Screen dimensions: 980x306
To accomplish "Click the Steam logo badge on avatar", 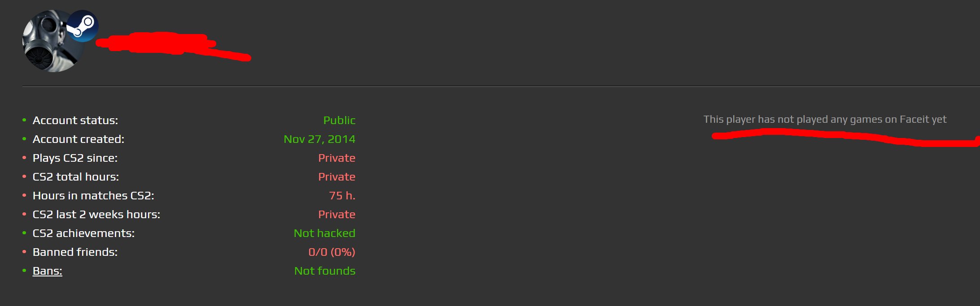I will 82,26.
